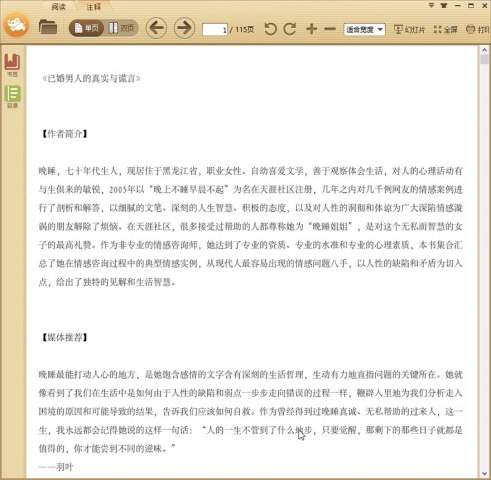The width and height of the screenshot is (491, 480).
Task: Go to next page with right arrow
Action: (x=184, y=28)
